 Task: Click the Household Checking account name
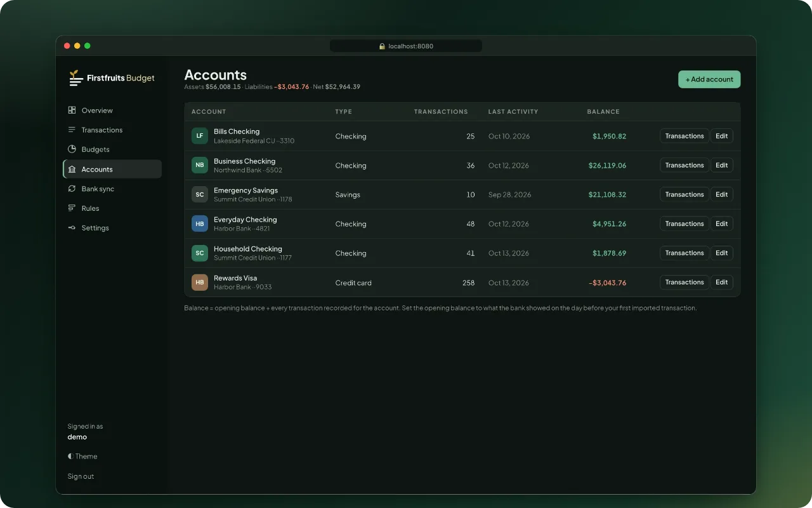click(x=247, y=249)
